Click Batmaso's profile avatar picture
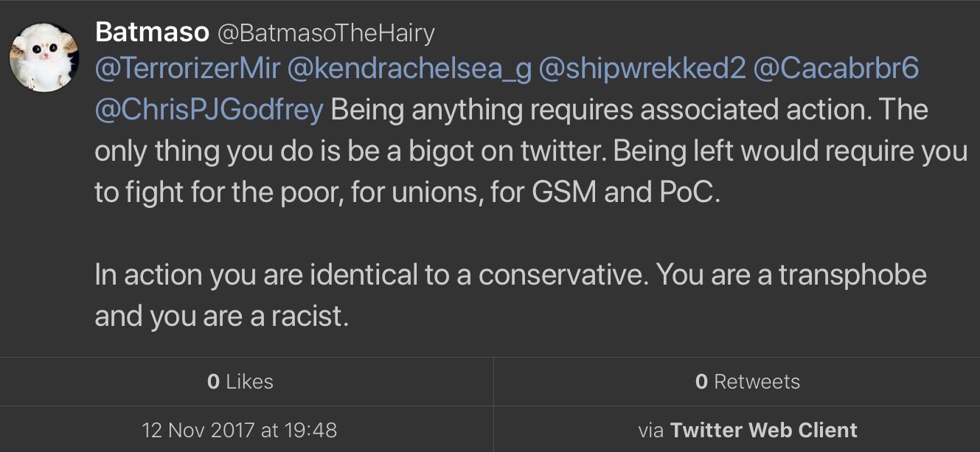980x452 pixels. [44, 58]
